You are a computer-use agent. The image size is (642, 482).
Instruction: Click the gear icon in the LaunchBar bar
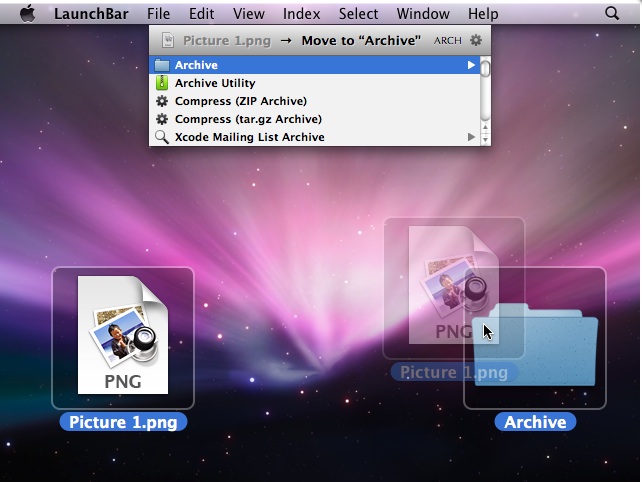point(475,41)
